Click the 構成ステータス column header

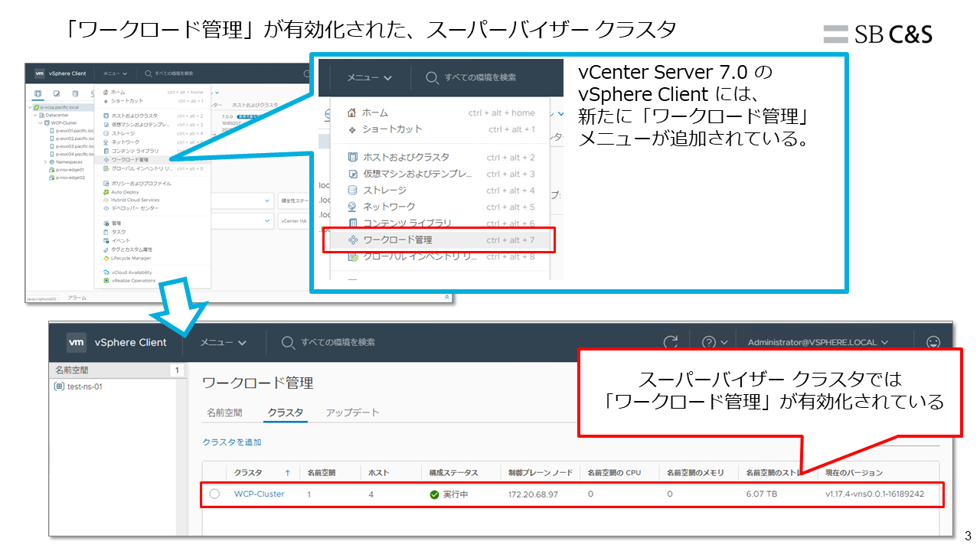[454, 473]
